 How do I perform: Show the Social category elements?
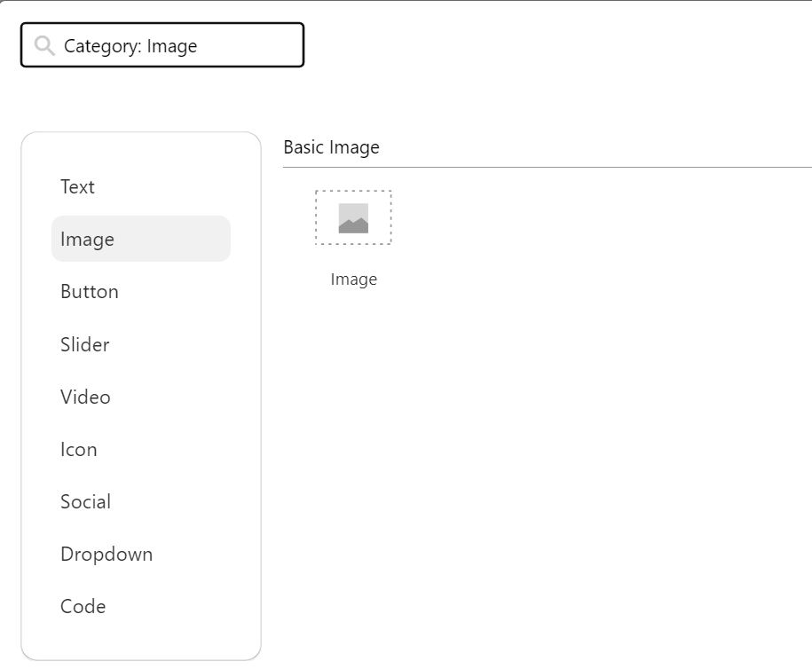coord(85,501)
